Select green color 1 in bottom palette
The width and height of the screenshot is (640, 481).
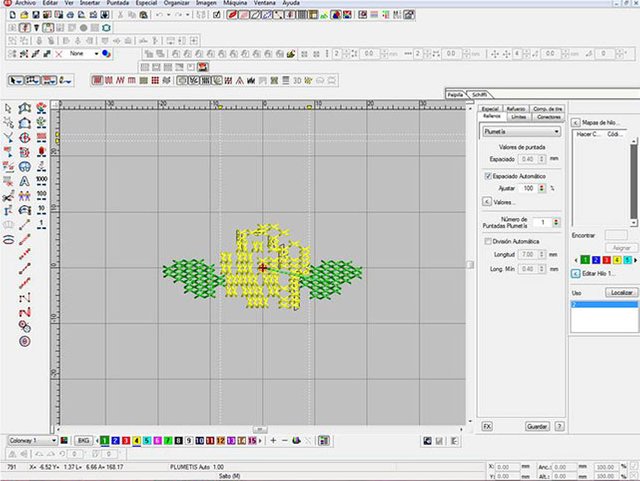pyautogui.click(x=105, y=441)
